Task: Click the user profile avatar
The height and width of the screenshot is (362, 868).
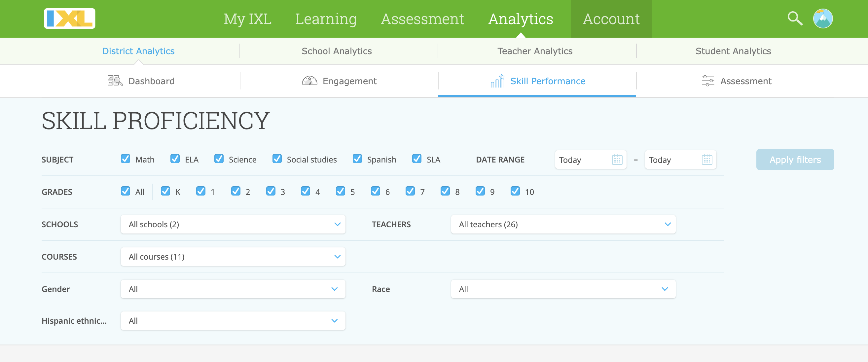Action: tap(822, 18)
